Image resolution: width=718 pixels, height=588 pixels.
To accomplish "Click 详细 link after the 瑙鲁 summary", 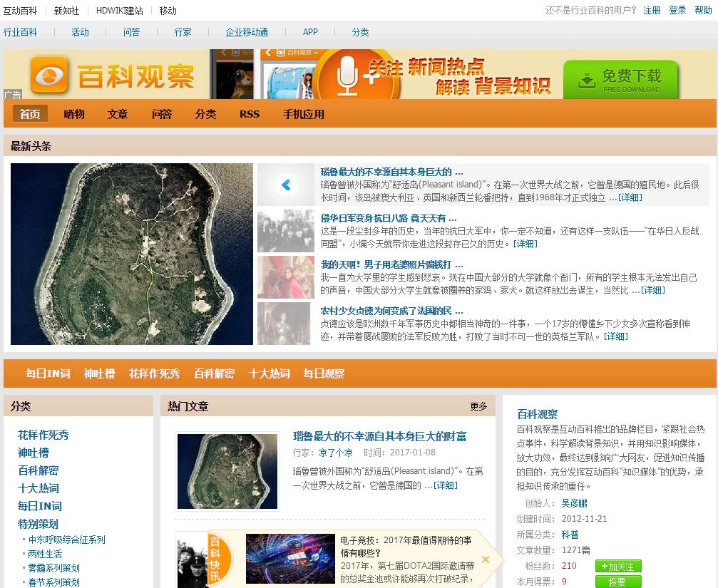I will [630, 197].
